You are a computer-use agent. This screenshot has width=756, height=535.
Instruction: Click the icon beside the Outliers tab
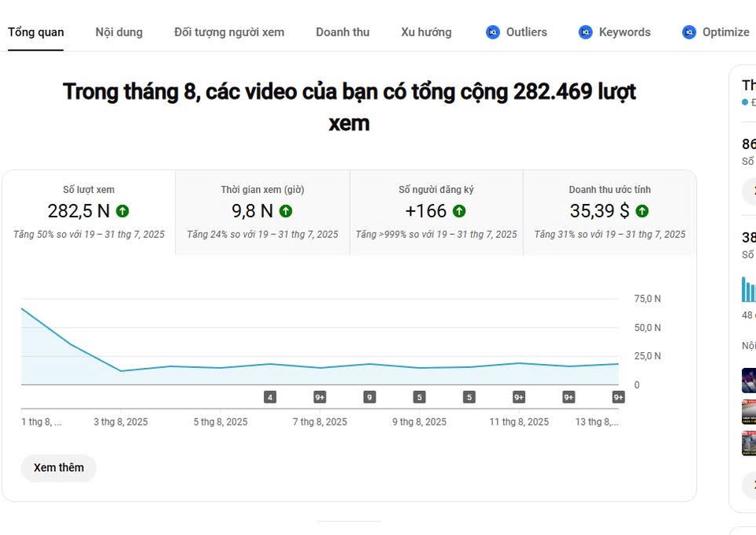tap(493, 32)
